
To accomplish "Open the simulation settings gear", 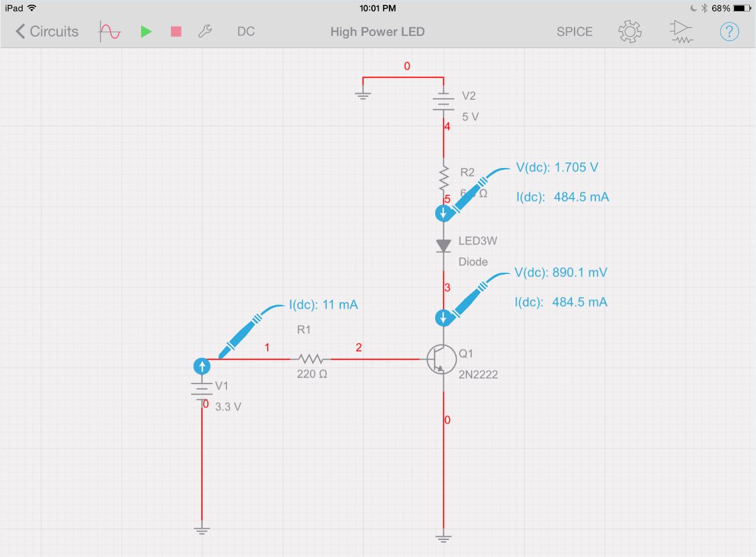I will (630, 31).
